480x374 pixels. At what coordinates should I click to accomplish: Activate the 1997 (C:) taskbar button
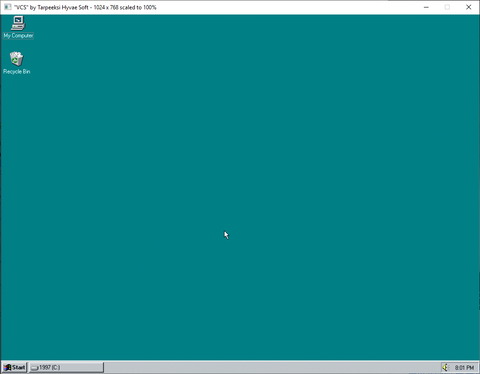[66, 367]
